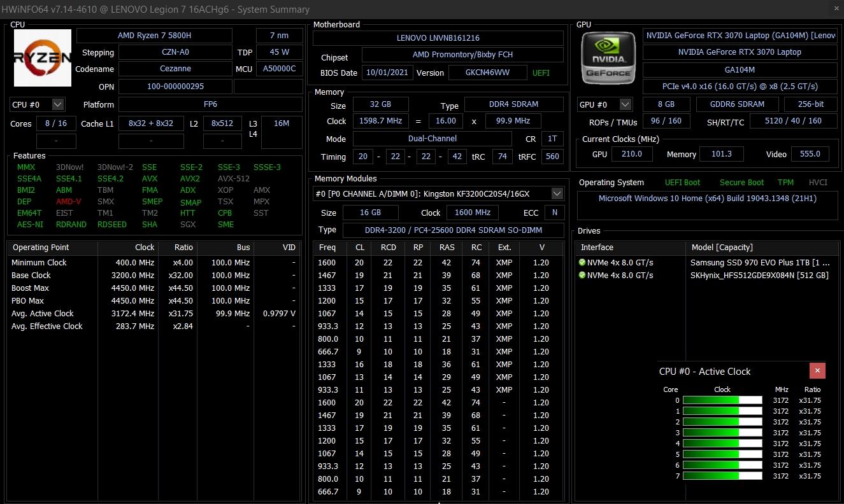Click the Core 7 clock bar
This screenshot has width=844, height=504.
(722, 476)
